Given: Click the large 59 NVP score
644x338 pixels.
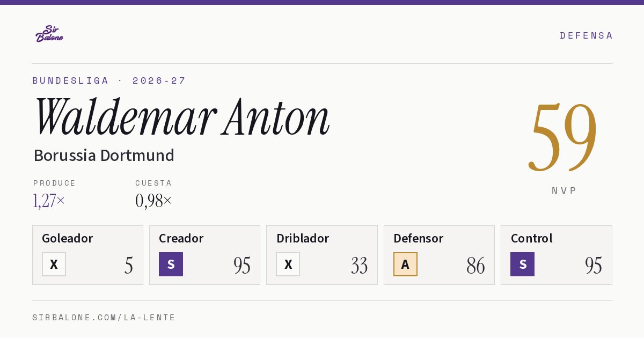Looking at the screenshot, I should point(563,137).
